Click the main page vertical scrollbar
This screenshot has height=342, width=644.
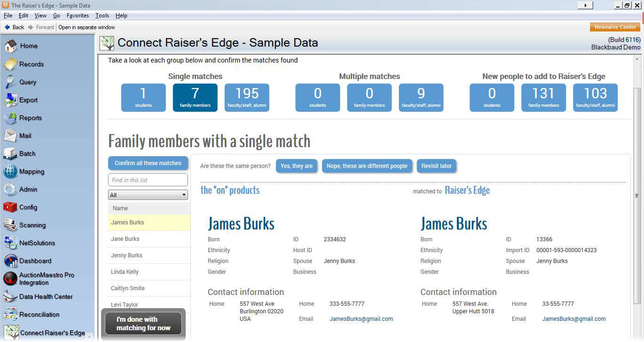pyautogui.click(x=637, y=196)
